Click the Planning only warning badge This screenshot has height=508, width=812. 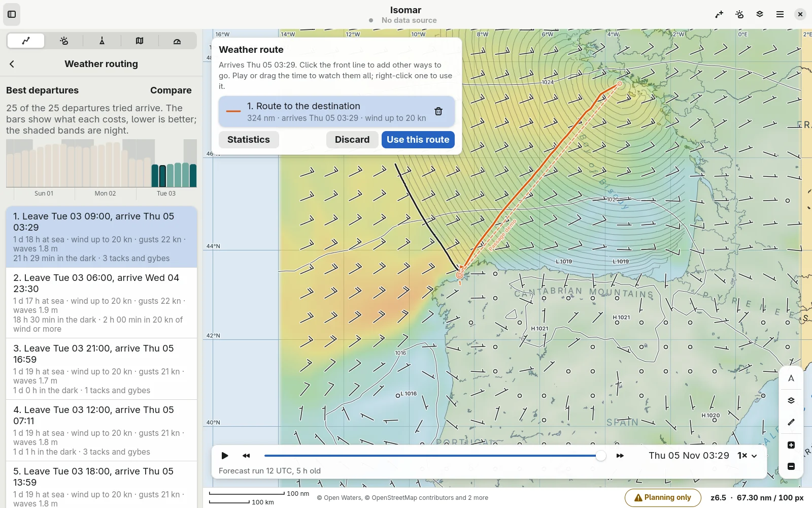[x=663, y=498]
